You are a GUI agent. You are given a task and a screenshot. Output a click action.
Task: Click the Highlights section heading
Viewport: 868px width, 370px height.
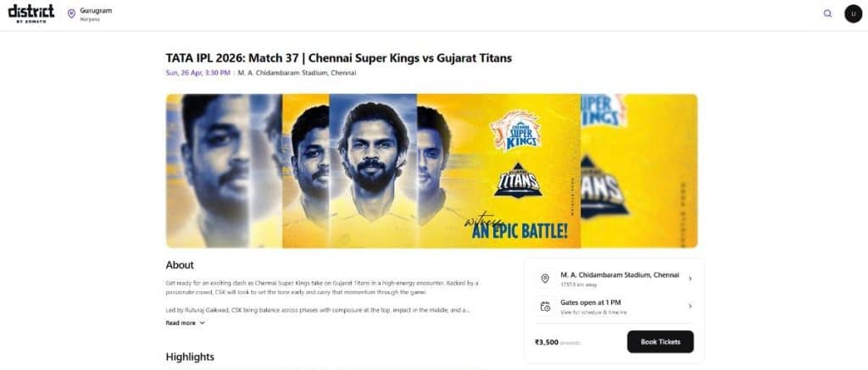[x=190, y=356]
